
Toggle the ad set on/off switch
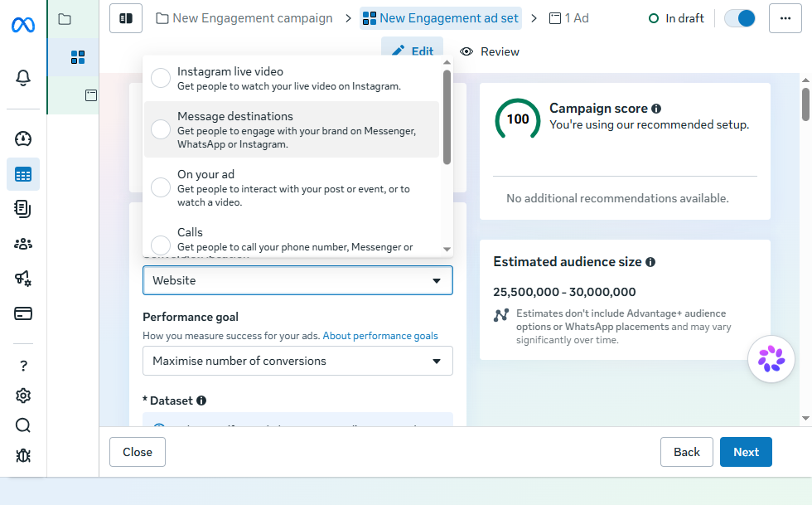(739, 19)
